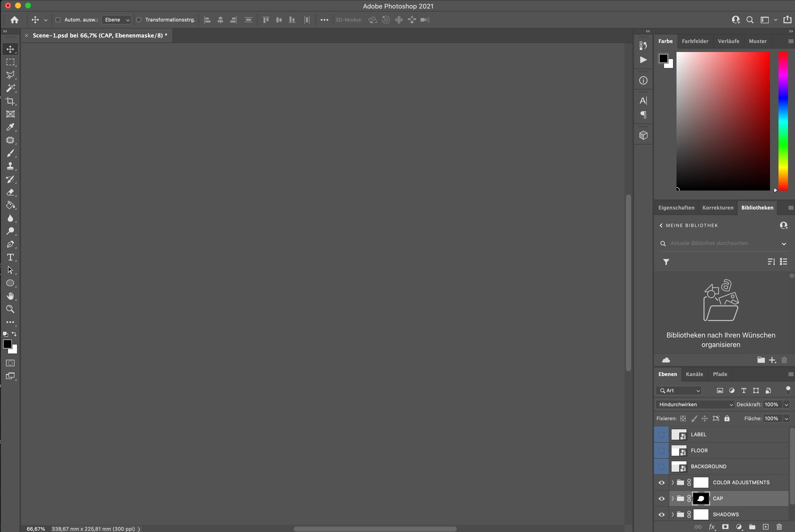
Task: Click the rainbow hue slider strip
Action: click(783, 121)
